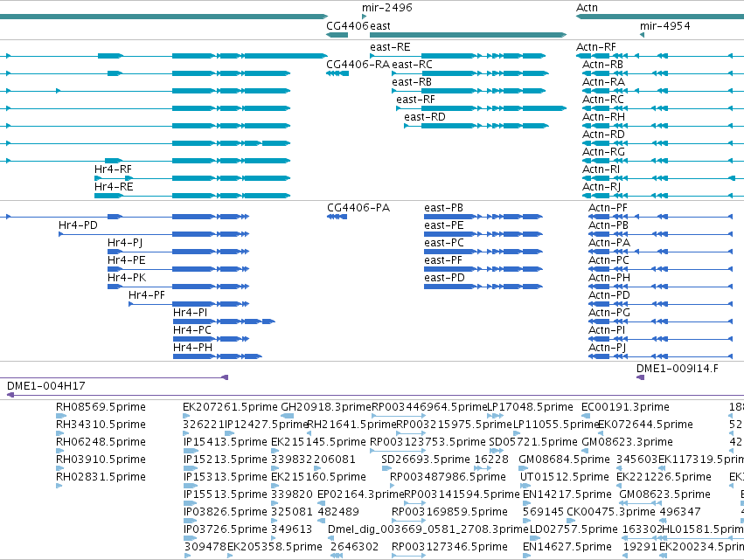
Task: Select east-PF coding feature
Action: pos(443,261)
